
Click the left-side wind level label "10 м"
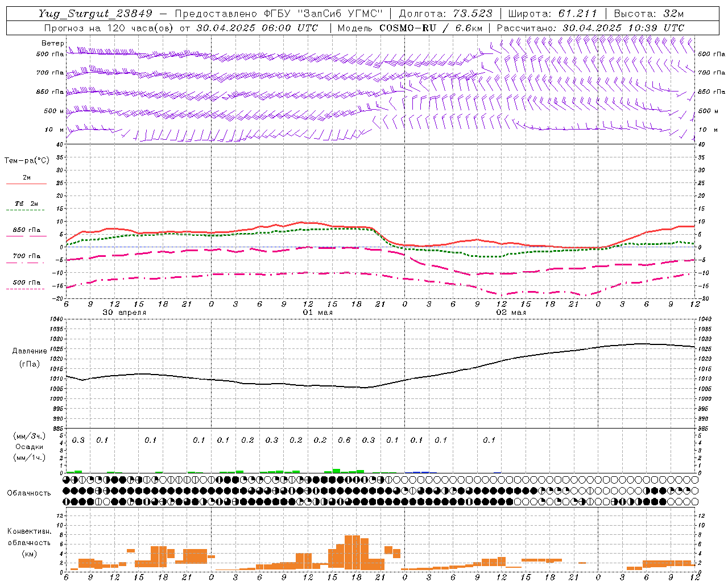[x=55, y=130]
